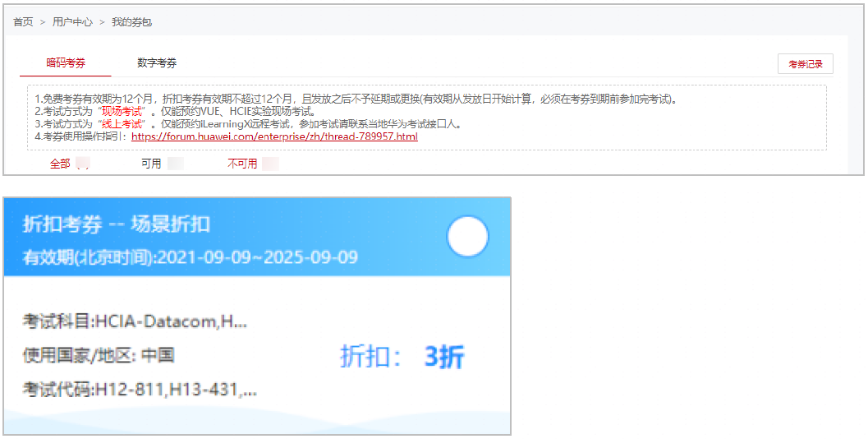
Task: Click the coupon validity period 2021-09-09~2025-09-09
Action: coord(257,257)
